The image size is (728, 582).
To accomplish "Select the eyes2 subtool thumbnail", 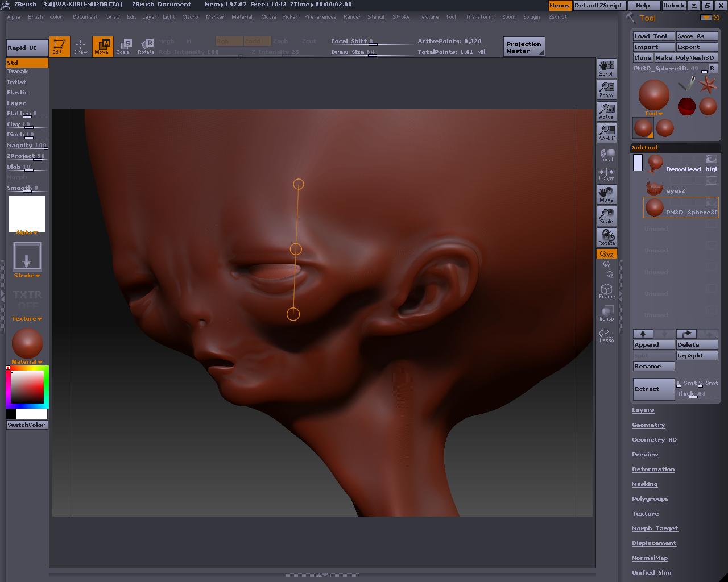I will [655, 187].
